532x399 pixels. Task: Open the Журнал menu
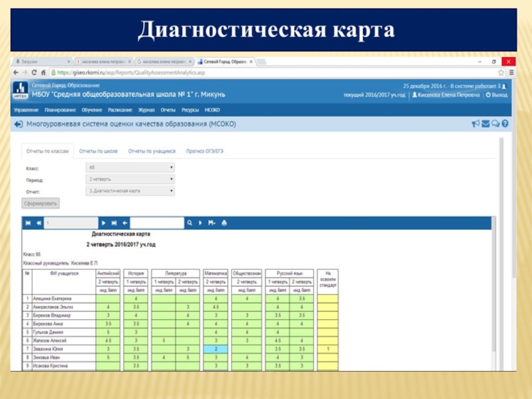click(x=146, y=110)
